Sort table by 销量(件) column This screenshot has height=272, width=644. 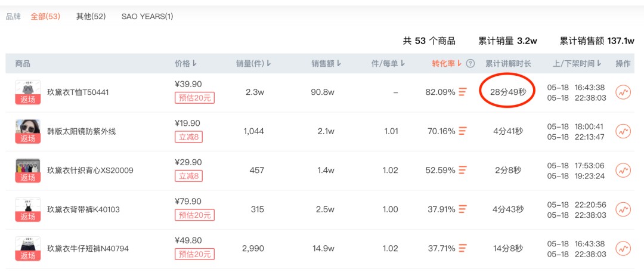pyautogui.click(x=253, y=64)
